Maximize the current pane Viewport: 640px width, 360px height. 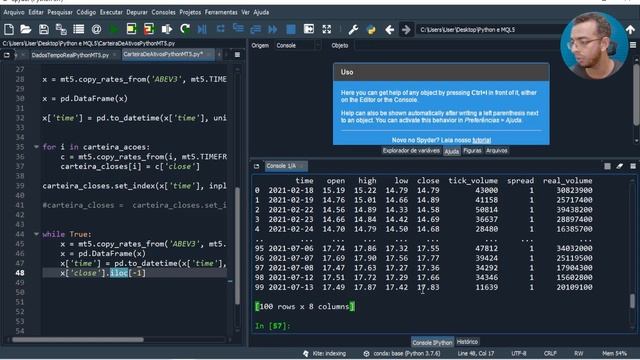(x=309, y=29)
